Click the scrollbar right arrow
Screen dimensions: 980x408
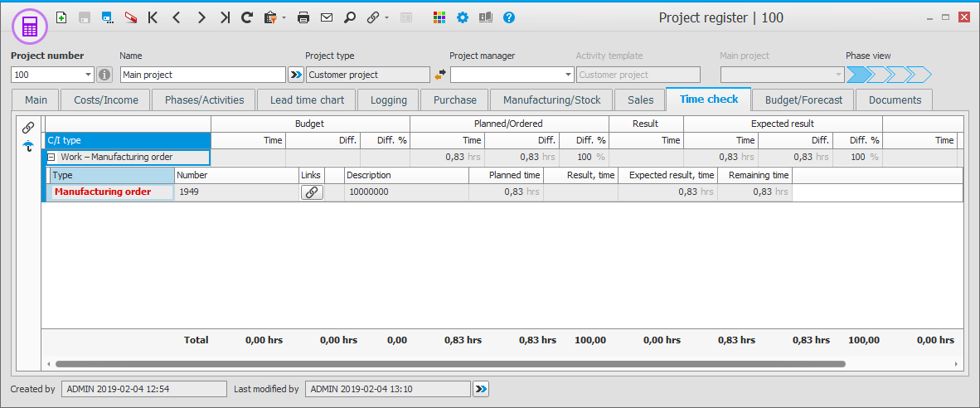[955, 364]
